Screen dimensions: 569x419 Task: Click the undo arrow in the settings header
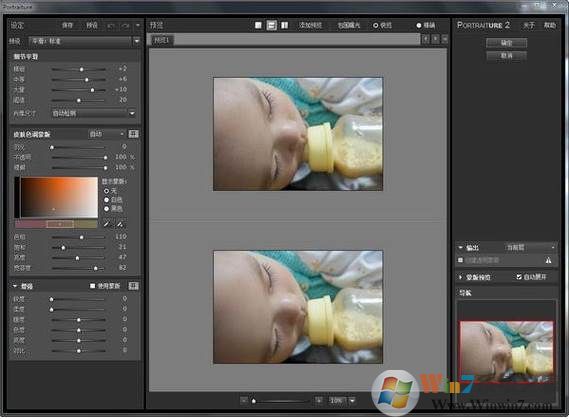coord(111,25)
